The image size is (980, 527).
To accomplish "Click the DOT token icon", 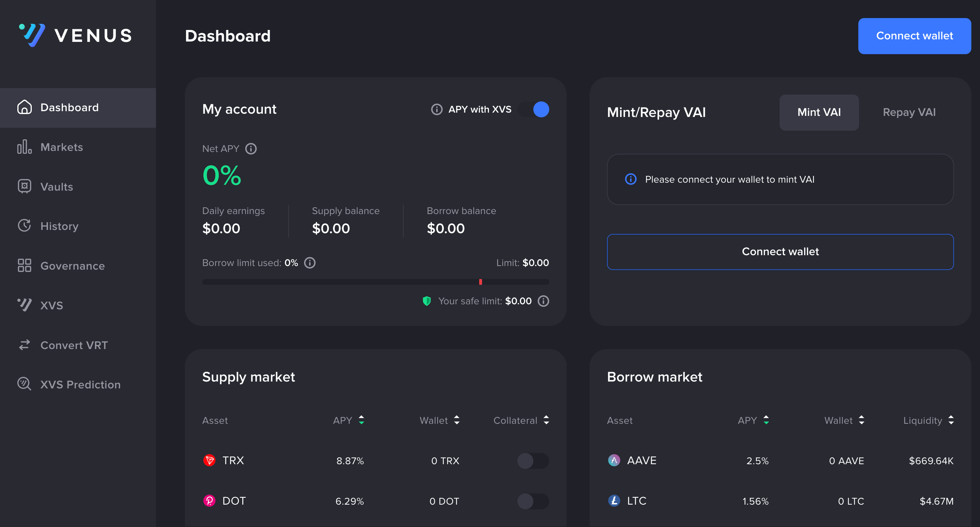I will [209, 501].
